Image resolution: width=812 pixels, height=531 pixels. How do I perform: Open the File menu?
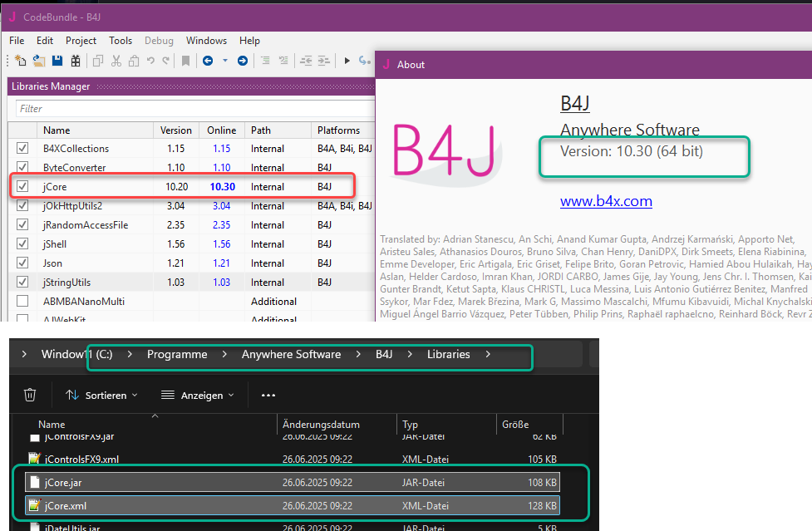point(17,41)
